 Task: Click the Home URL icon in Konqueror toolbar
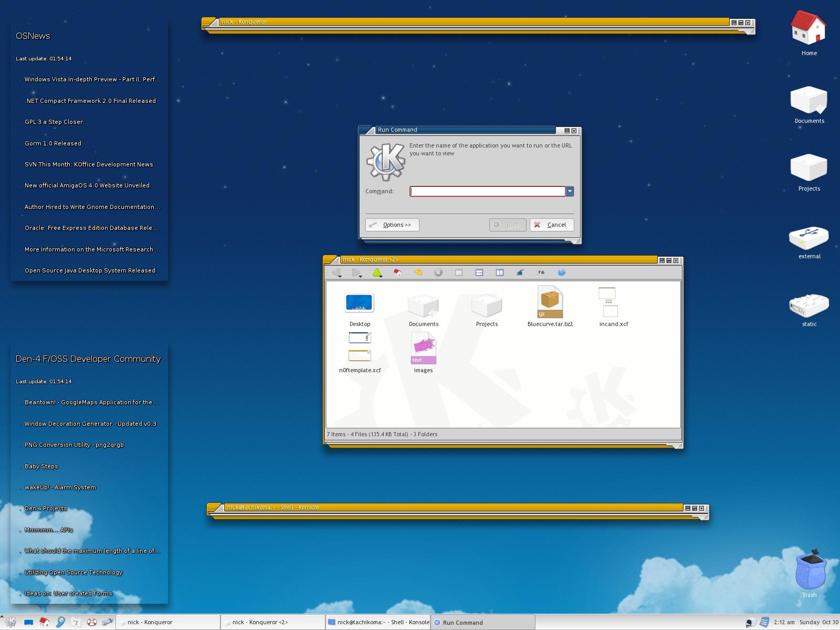click(397, 272)
